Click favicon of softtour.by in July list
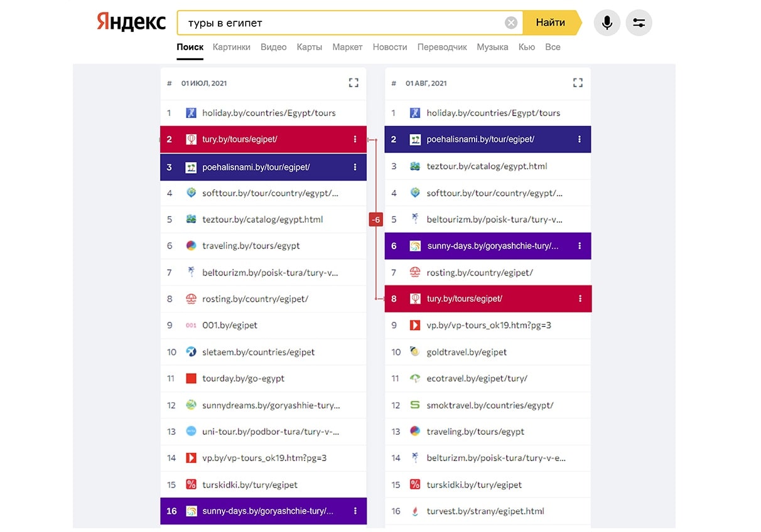Screen dimensions: 761x532 click(191, 193)
